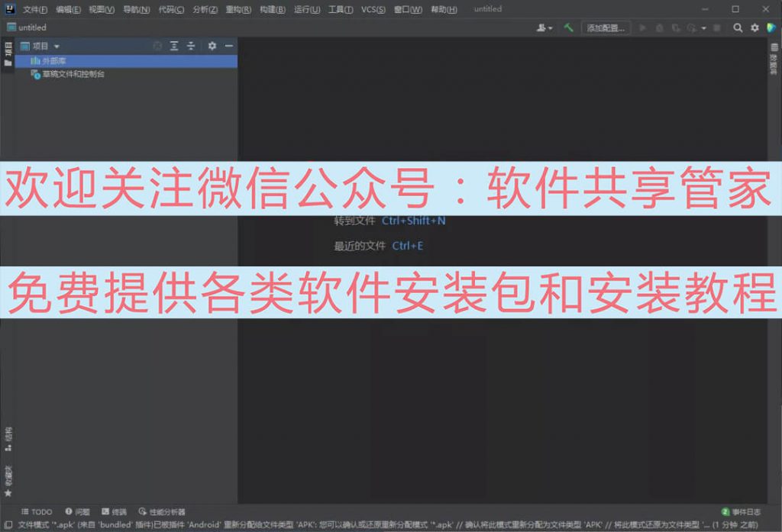Click the Stop square icon
This screenshot has height=532, width=782.
(717, 28)
